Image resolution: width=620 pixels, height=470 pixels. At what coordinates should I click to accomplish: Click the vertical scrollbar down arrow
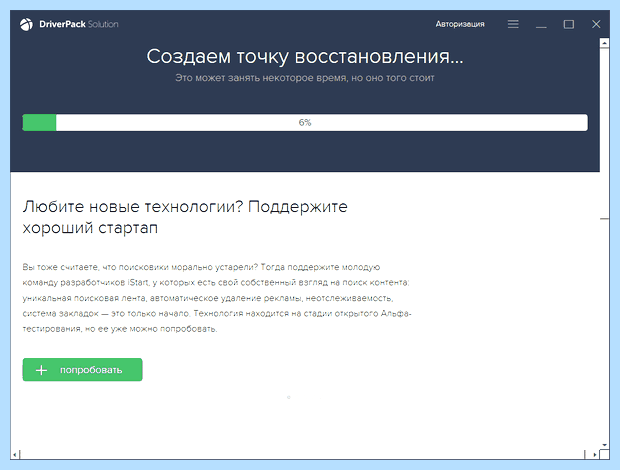(x=604, y=445)
